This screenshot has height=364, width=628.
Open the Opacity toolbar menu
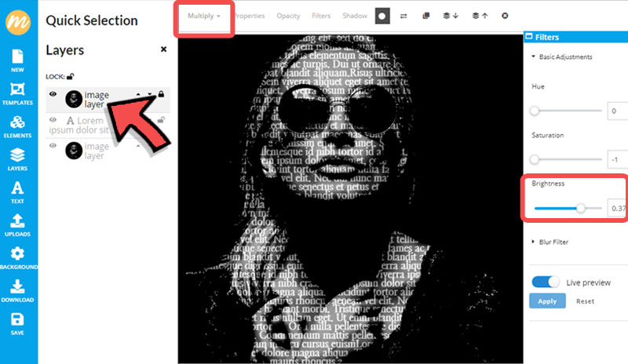click(288, 16)
